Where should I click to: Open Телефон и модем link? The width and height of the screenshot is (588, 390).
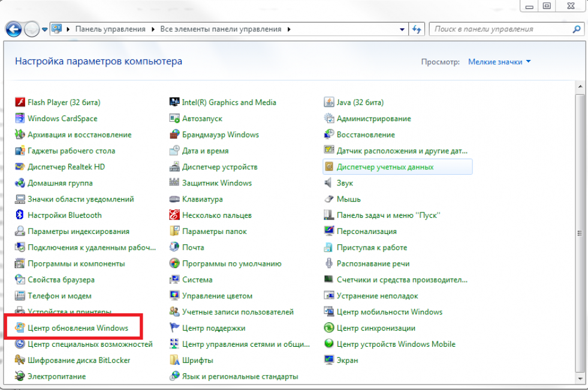click(x=59, y=296)
